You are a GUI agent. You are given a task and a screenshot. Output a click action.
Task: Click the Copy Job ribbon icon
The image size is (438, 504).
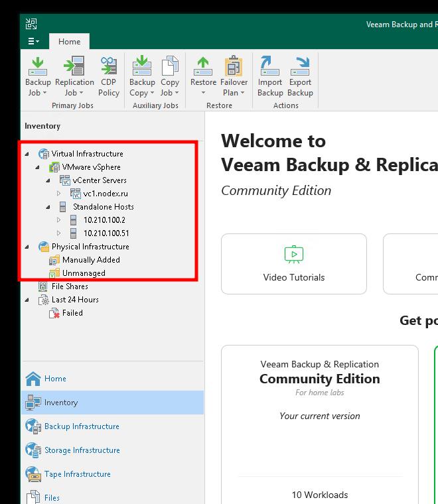pos(170,66)
